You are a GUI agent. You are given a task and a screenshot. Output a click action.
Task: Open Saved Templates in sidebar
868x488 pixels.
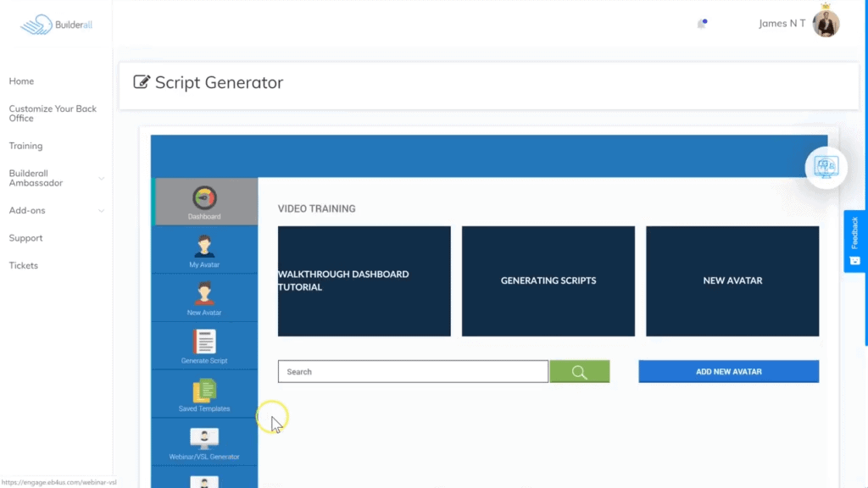point(204,395)
